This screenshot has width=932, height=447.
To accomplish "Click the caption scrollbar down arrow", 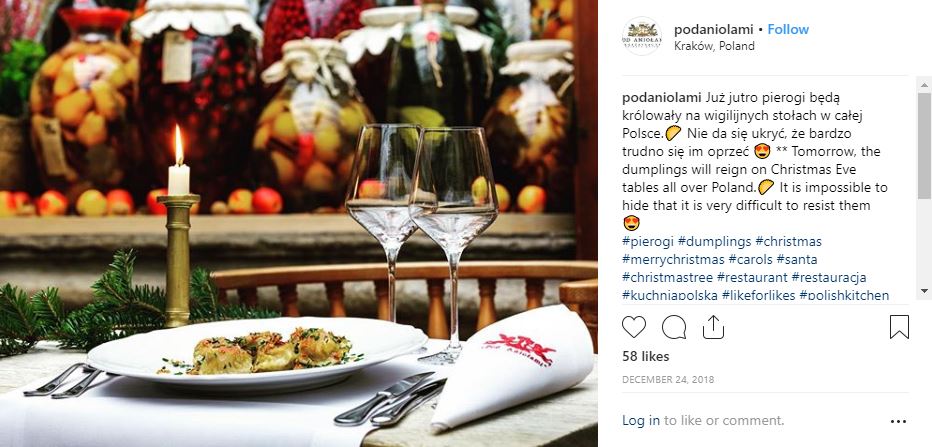I will (924, 291).
